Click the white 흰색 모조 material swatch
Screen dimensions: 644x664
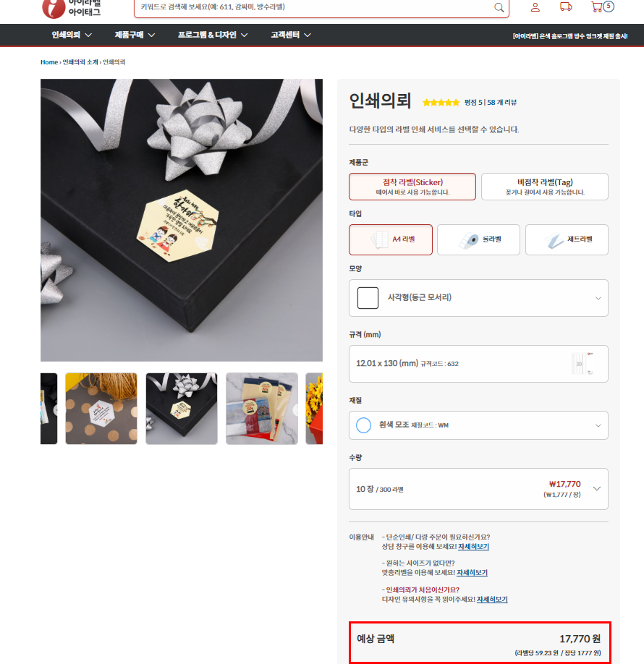pos(363,425)
